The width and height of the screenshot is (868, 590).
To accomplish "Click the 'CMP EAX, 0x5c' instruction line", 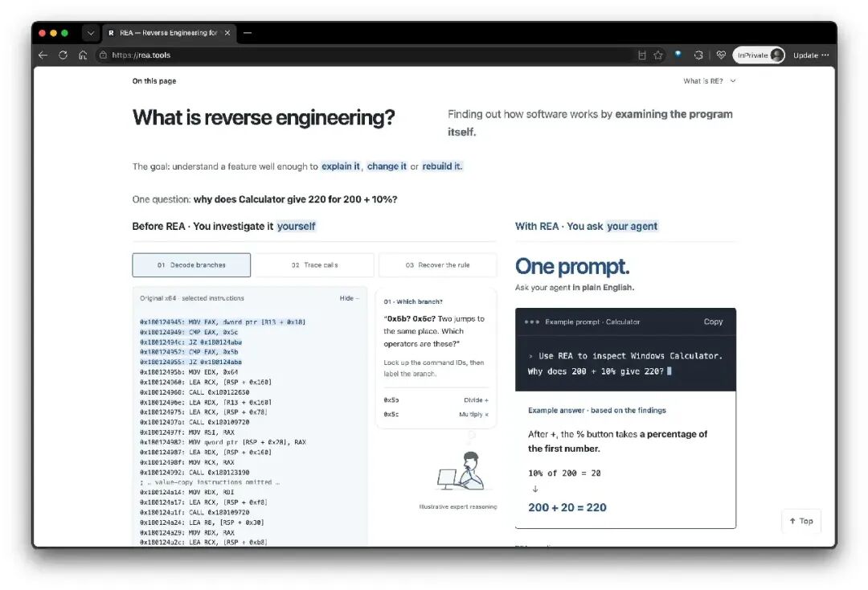I will [x=189, y=332].
